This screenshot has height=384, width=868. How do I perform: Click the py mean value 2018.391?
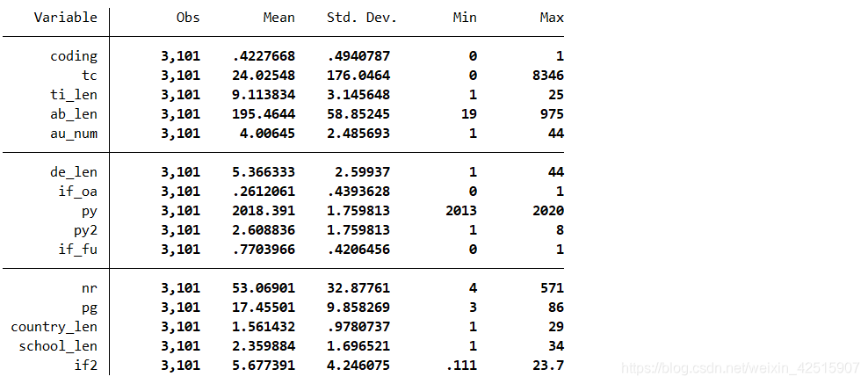tap(264, 212)
